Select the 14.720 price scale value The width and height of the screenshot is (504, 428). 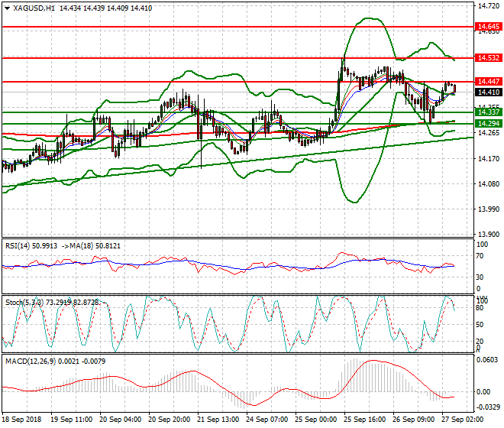489,6
